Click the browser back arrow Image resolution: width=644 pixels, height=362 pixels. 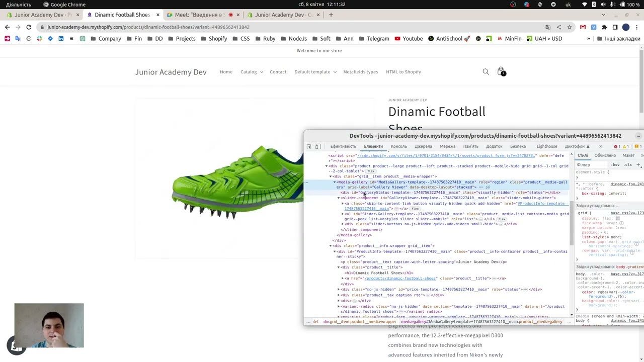click(8, 27)
